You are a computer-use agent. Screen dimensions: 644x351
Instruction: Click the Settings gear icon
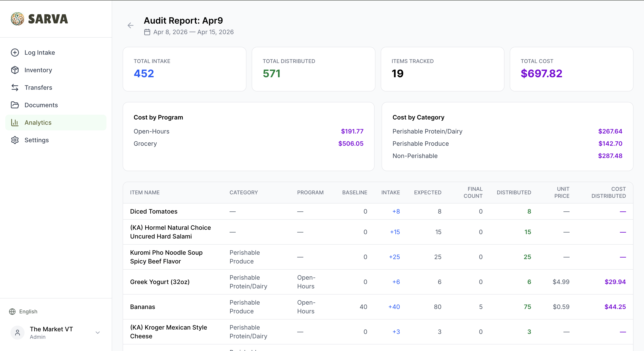pos(15,140)
